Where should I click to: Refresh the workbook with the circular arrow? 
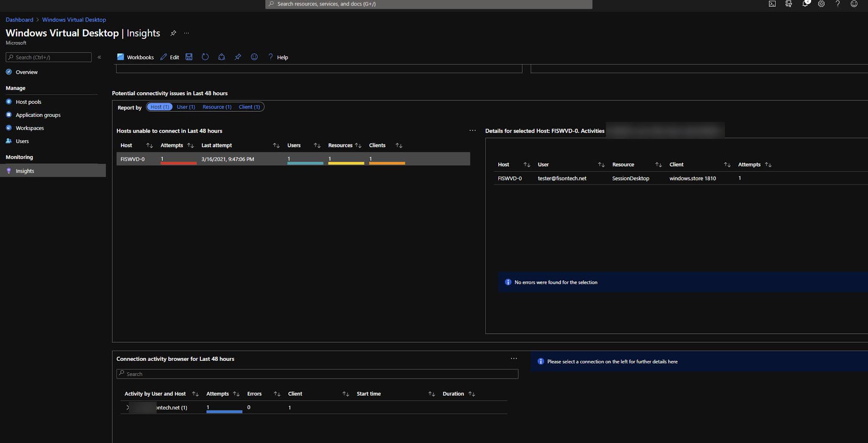(x=205, y=57)
